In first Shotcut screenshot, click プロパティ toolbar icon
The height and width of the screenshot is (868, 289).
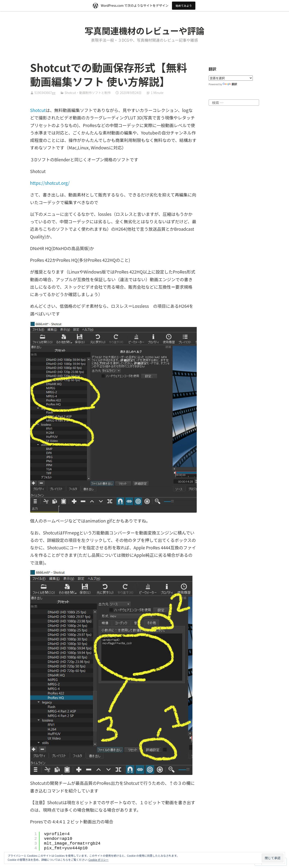pyautogui.click(x=153, y=337)
